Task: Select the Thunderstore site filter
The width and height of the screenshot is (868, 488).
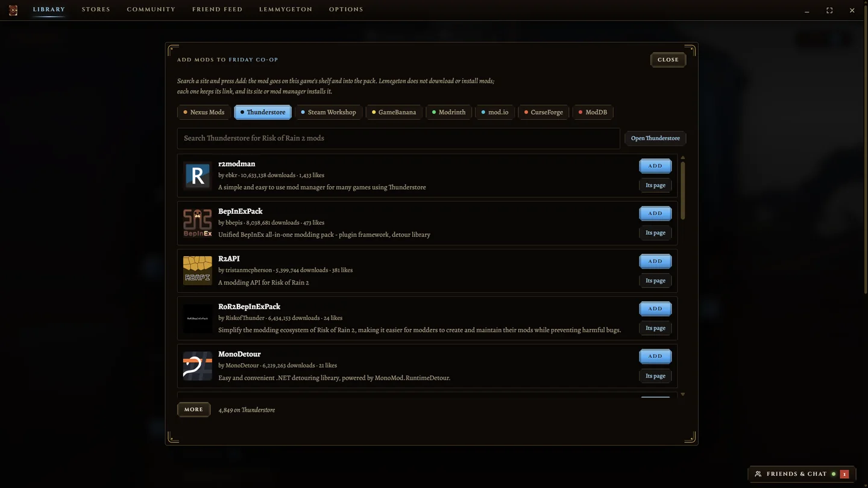Action: click(263, 112)
